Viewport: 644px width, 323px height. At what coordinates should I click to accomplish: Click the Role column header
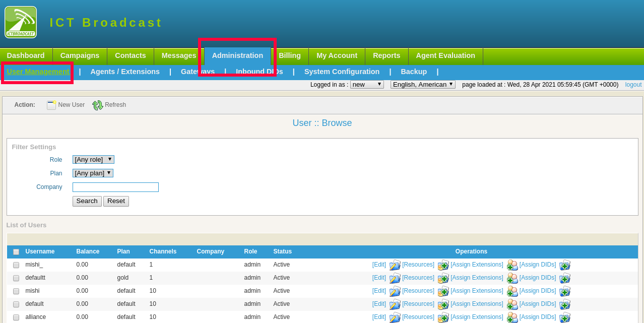(250, 251)
